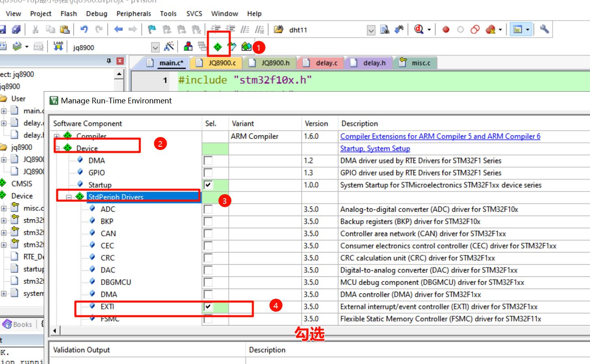
Task: Click the Paste clipboard icon
Action: tap(64, 30)
